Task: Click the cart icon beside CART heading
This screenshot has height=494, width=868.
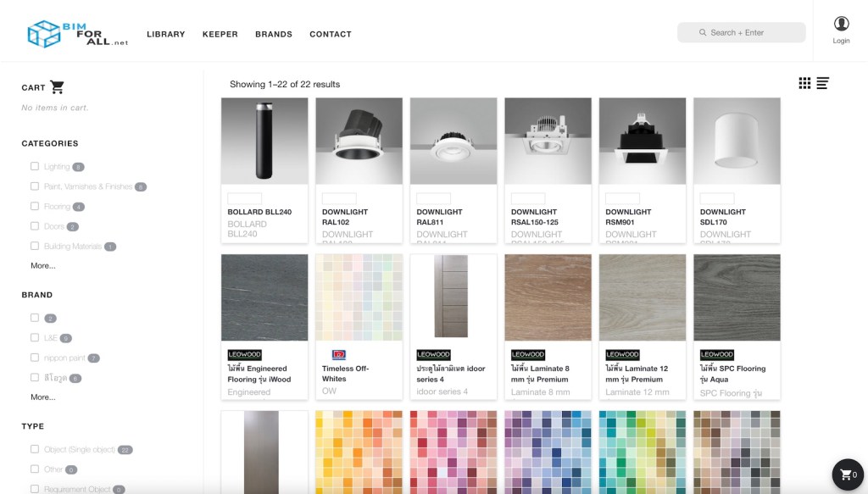Action: coord(57,87)
